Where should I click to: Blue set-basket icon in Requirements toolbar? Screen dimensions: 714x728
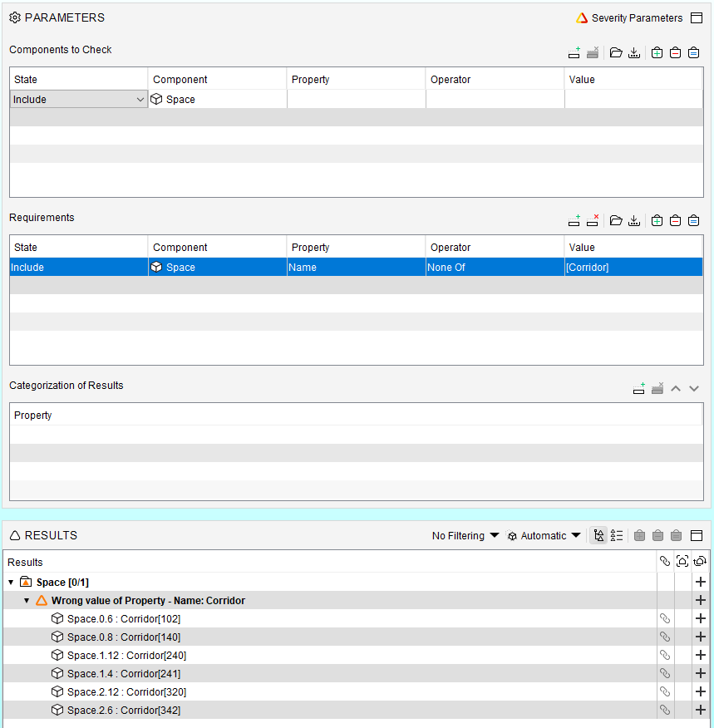pyautogui.click(x=693, y=220)
